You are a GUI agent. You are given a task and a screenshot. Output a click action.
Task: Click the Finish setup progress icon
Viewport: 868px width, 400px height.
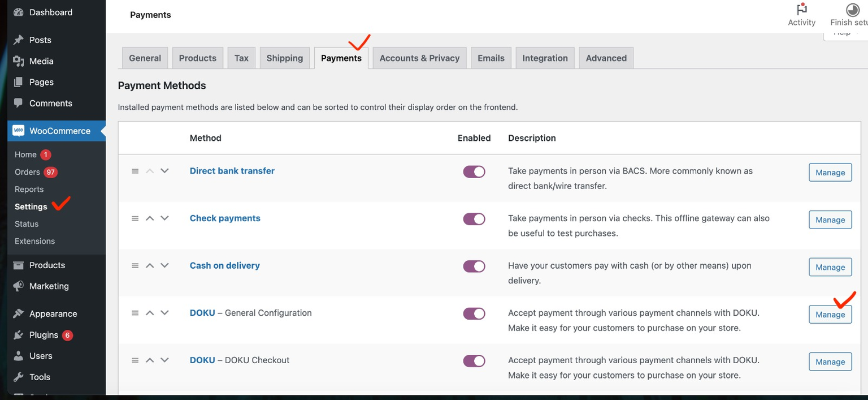click(x=852, y=9)
